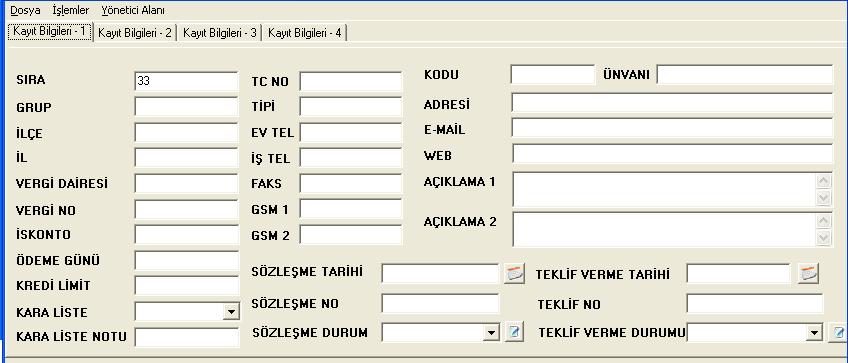Viewport: 848px width, 363px height.
Task: Click the E-Mail input field
Action: tap(672, 128)
